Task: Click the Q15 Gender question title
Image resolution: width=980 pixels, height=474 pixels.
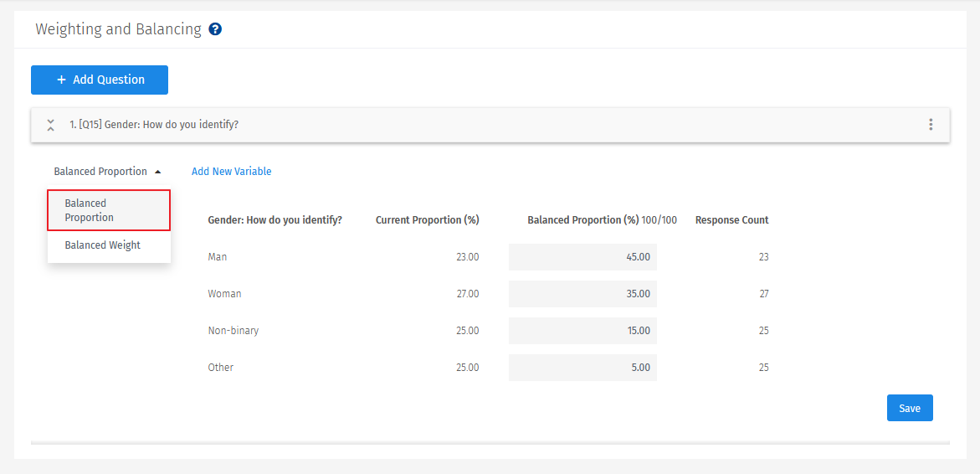Action: coord(154,125)
